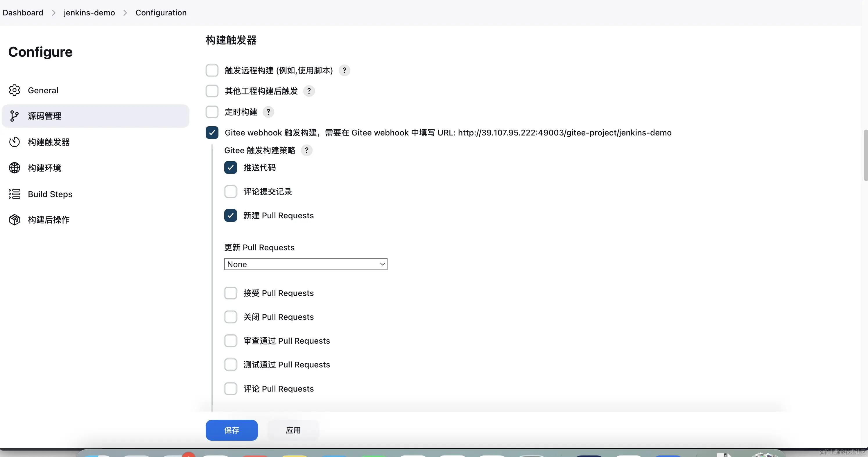
Task: Click the 构建触发器 clock icon
Action: click(x=15, y=142)
